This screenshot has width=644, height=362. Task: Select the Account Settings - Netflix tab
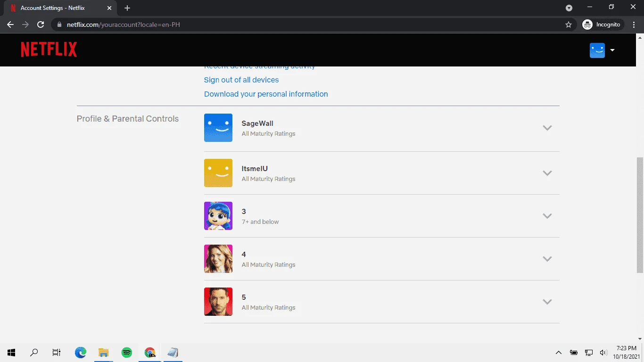click(x=60, y=8)
